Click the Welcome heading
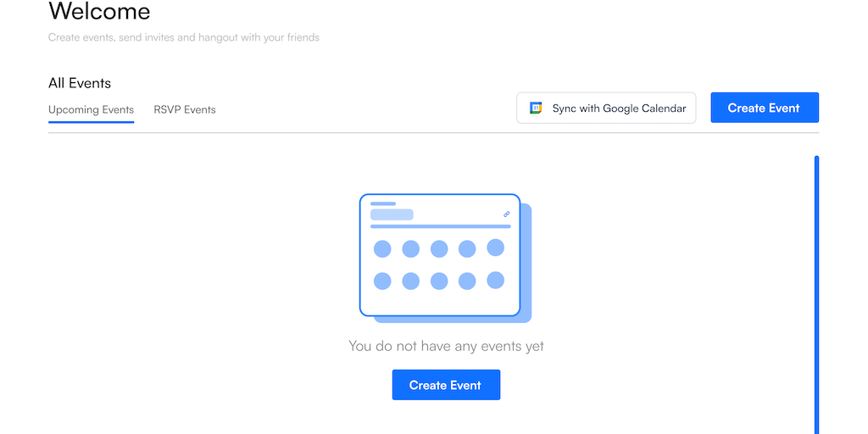Image resolution: width=868 pixels, height=434 pixels. tap(99, 12)
